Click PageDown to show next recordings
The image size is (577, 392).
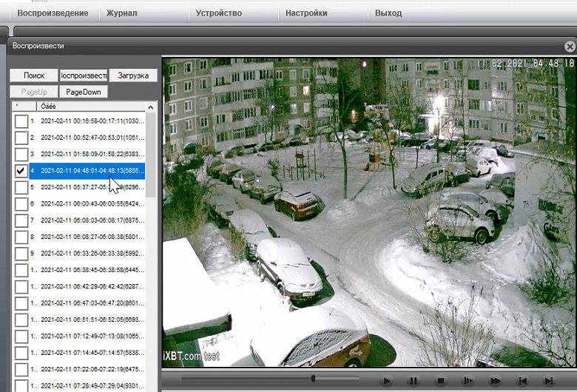click(x=84, y=92)
